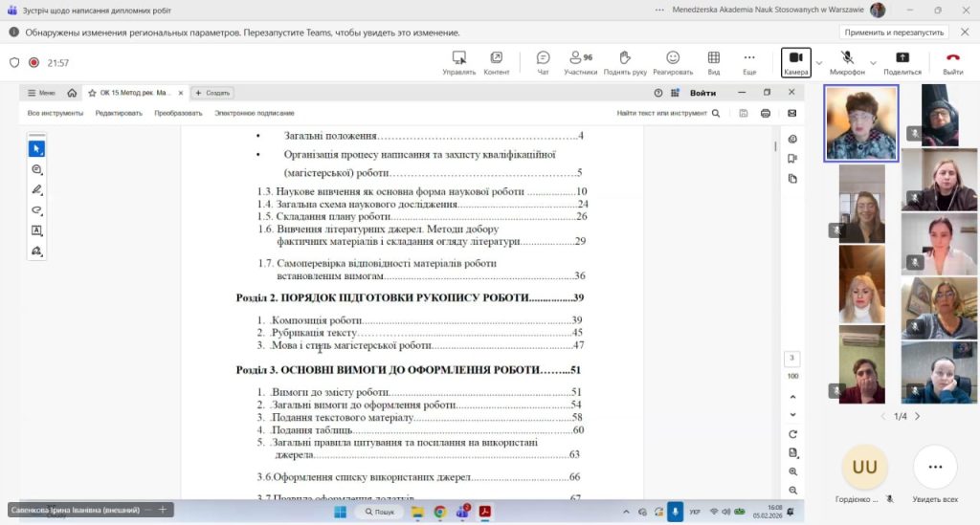Rotate the PDF page using rotate icon
980x525 pixels.
click(x=792, y=433)
